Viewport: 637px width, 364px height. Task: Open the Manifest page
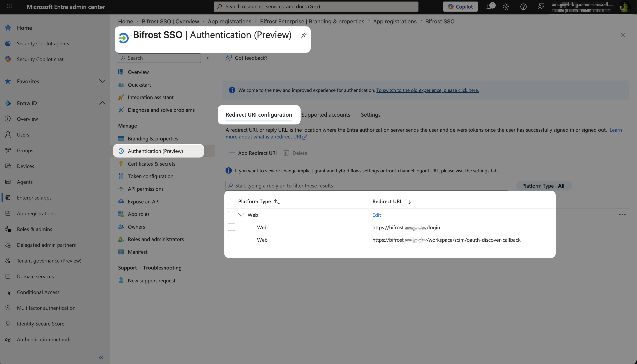pos(138,252)
